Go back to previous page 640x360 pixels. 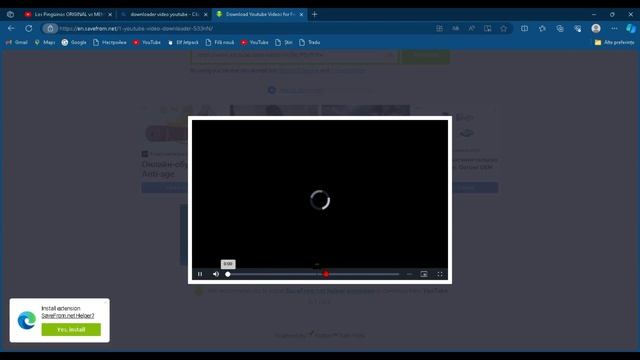click(x=11, y=28)
